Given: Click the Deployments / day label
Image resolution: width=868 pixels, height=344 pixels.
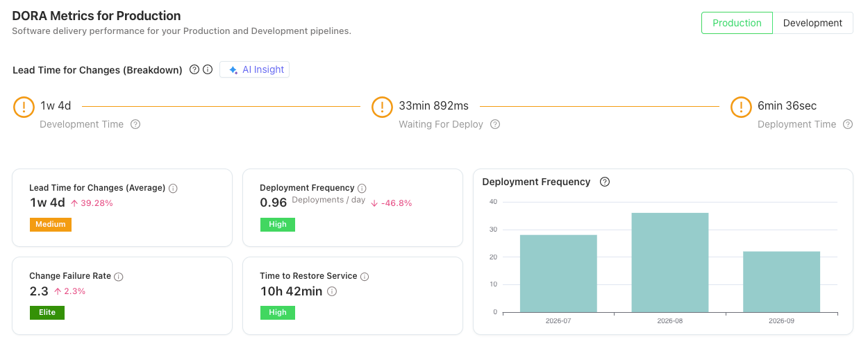Looking at the screenshot, I should [x=328, y=200].
